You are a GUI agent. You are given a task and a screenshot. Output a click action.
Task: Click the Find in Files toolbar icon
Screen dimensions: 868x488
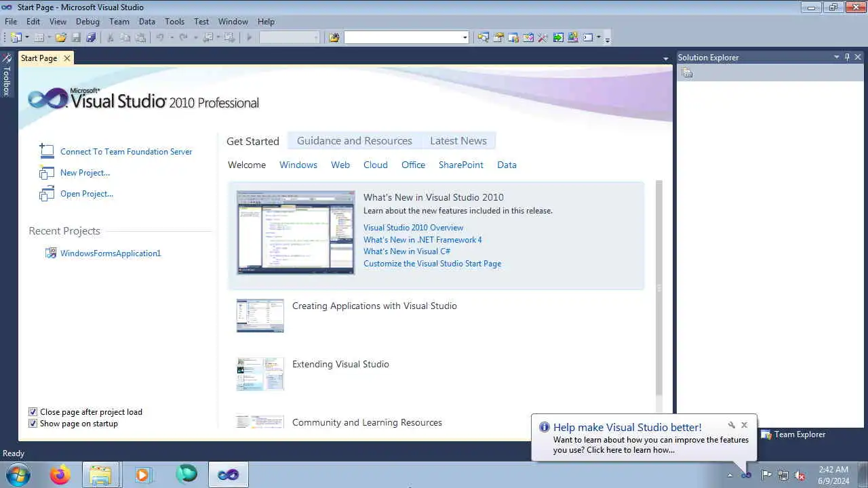(334, 38)
